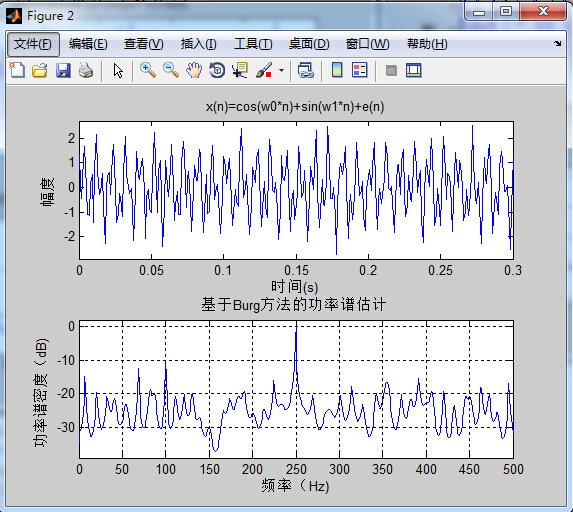Print the figure with the printer icon
Screen dimensions: 573x512
(x=86, y=70)
